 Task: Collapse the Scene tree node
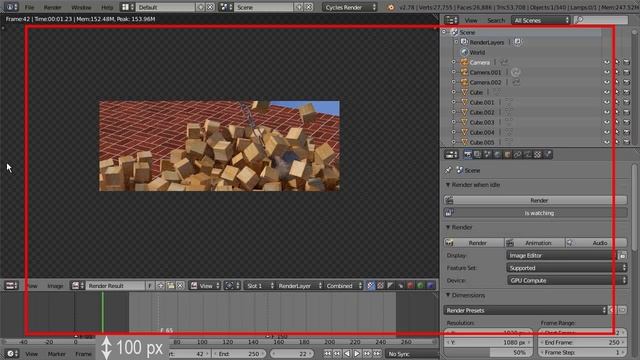(x=444, y=32)
